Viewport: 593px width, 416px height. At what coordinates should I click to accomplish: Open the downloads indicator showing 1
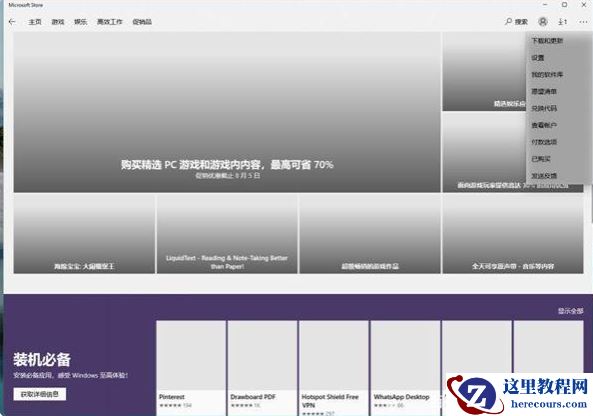[x=563, y=22]
